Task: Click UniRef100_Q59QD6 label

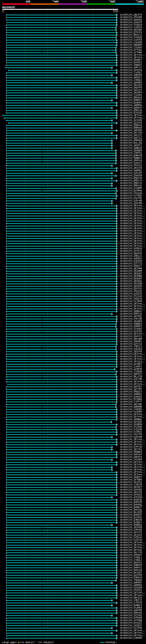Action: coord(131,151)
